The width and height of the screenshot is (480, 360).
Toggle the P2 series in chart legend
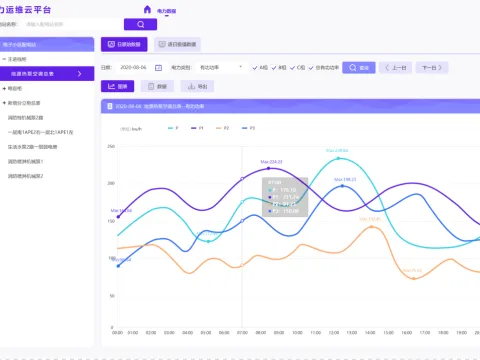[x=223, y=128]
